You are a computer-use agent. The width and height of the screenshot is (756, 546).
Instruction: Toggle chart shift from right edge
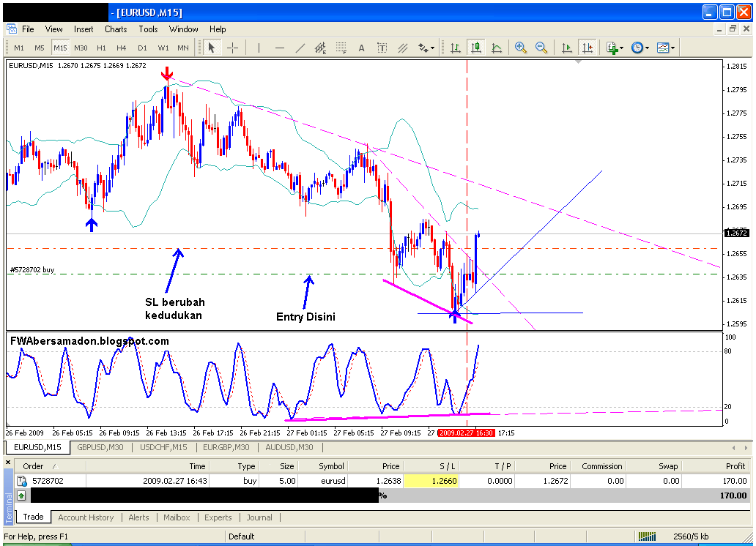[588, 48]
